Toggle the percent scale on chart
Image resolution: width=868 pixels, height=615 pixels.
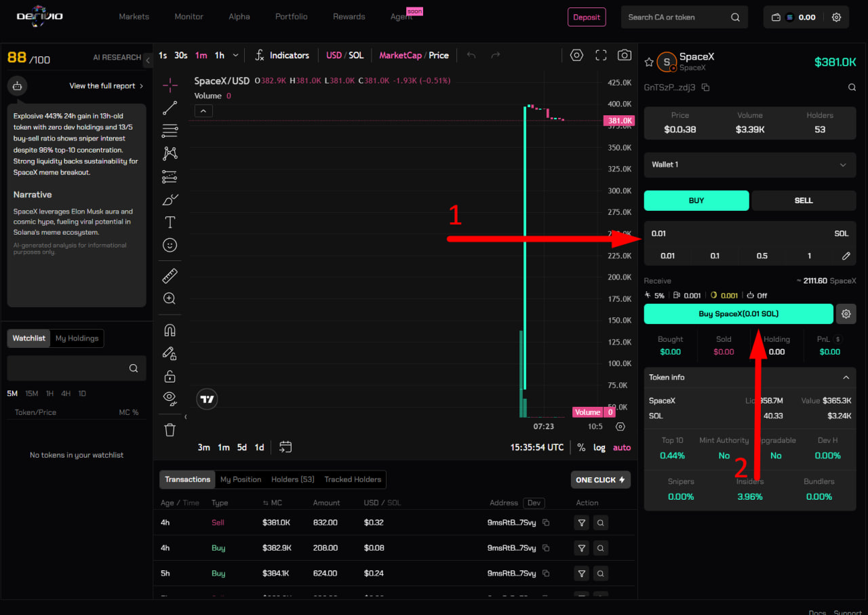click(581, 448)
